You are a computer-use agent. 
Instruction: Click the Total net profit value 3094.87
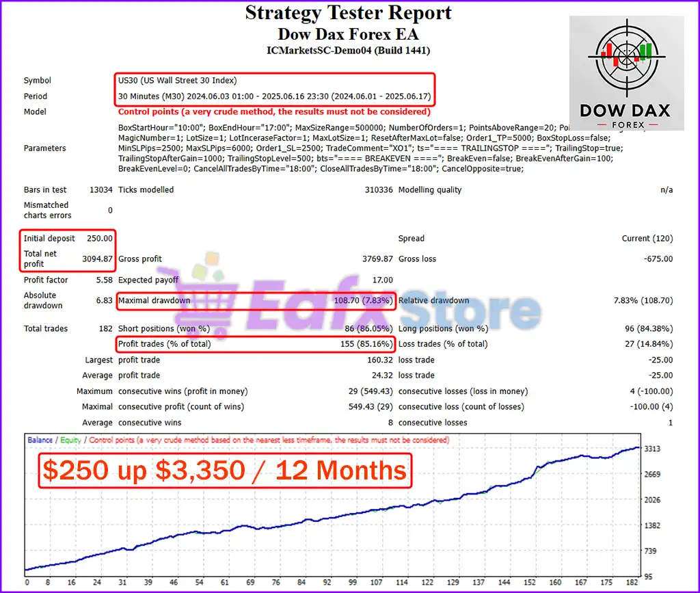97,259
